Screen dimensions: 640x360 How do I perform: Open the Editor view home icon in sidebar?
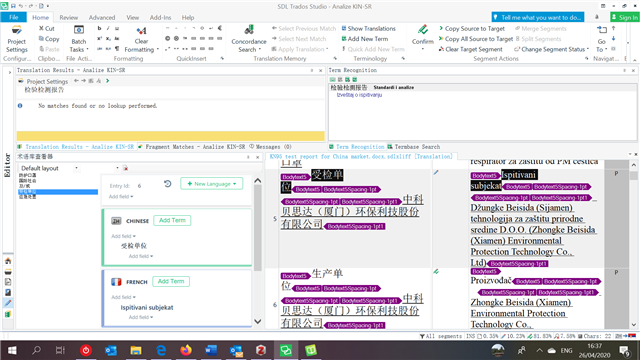(x=8, y=261)
